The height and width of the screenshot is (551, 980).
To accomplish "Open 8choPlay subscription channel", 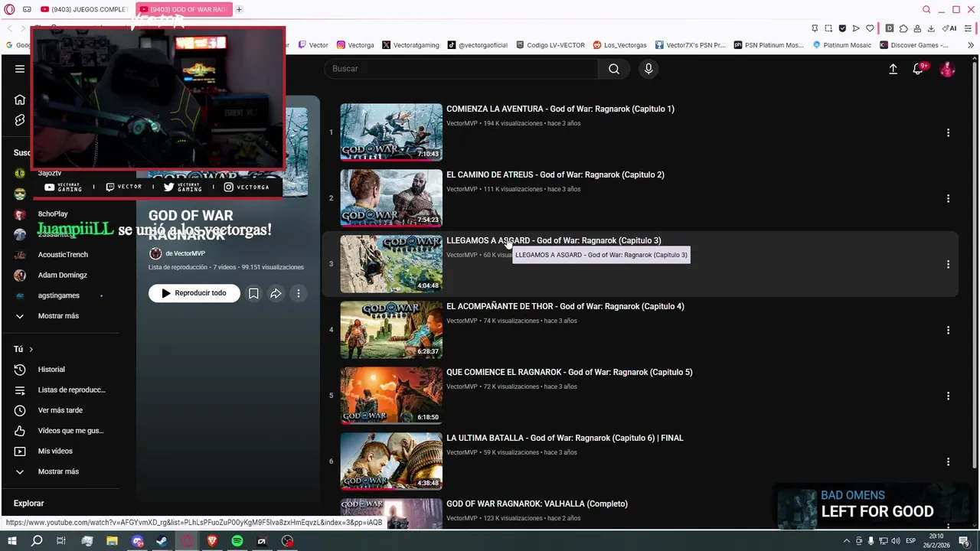I will pyautogui.click(x=52, y=214).
